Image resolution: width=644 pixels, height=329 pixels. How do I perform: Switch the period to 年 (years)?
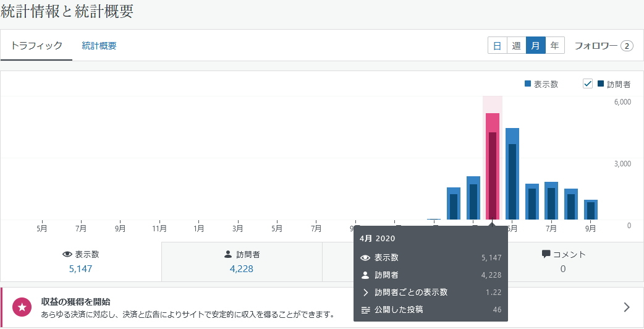pyautogui.click(x=554, y=46)
